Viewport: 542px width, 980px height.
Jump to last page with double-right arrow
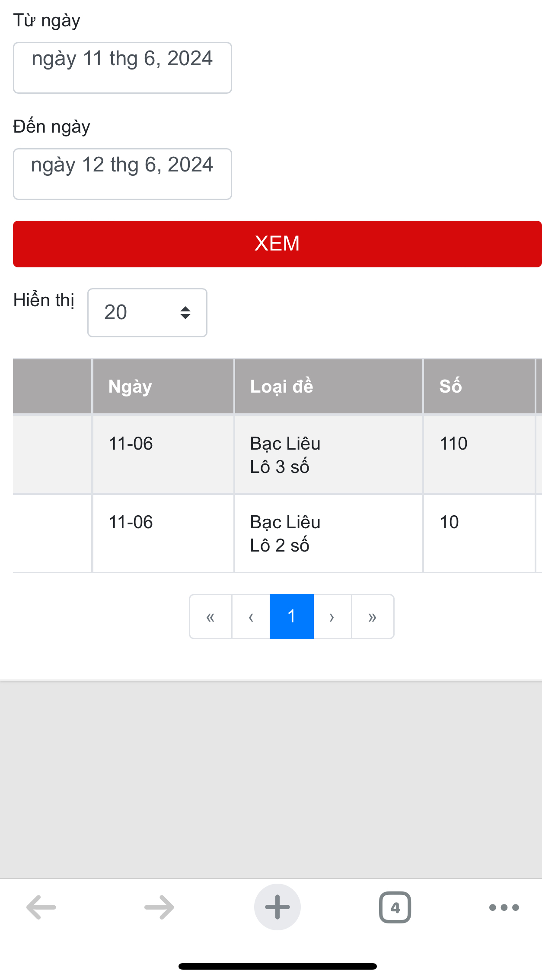coord(373,617)
